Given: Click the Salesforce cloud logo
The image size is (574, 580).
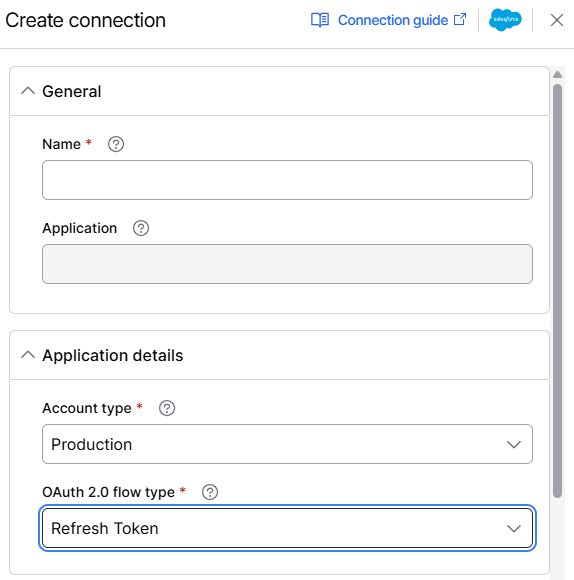Looking at the screenshot, I should 505,20.
